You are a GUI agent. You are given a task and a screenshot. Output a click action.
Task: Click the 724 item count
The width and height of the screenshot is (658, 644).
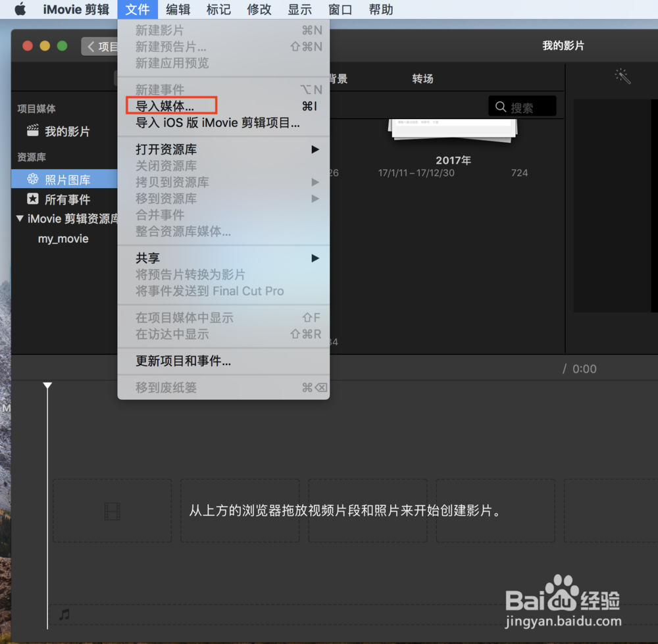tap(519, 173)
